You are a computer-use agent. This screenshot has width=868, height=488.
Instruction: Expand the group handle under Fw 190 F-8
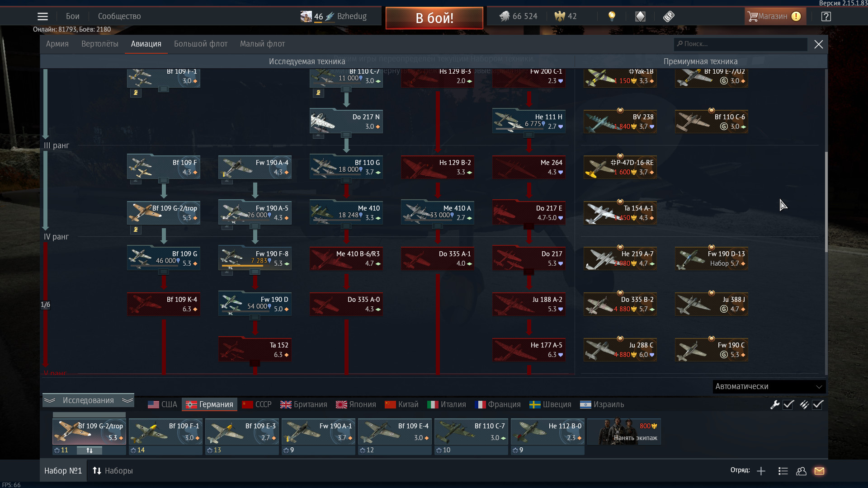pos(255,272)
